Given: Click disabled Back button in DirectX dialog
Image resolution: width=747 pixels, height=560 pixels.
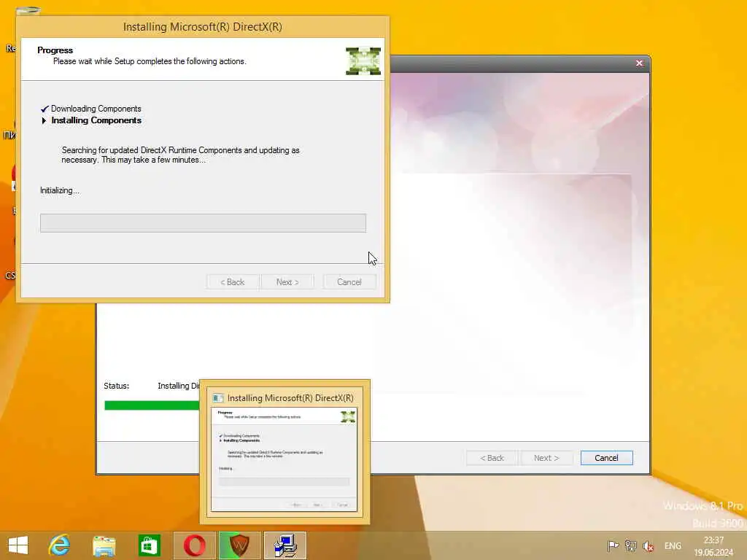Looking at the screenshot, I should [x=233, y=282].
